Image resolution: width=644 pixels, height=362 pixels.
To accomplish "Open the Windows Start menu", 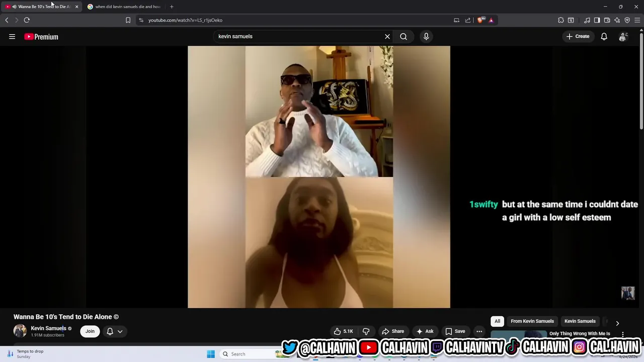I will [x=211, y=354].
